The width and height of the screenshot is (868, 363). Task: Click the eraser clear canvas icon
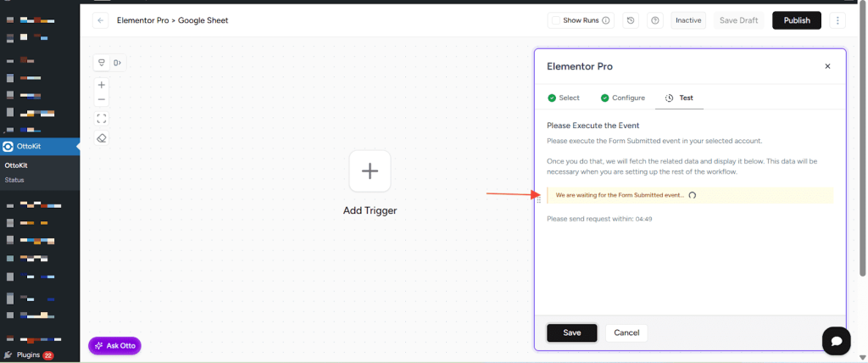pos(102,138)
